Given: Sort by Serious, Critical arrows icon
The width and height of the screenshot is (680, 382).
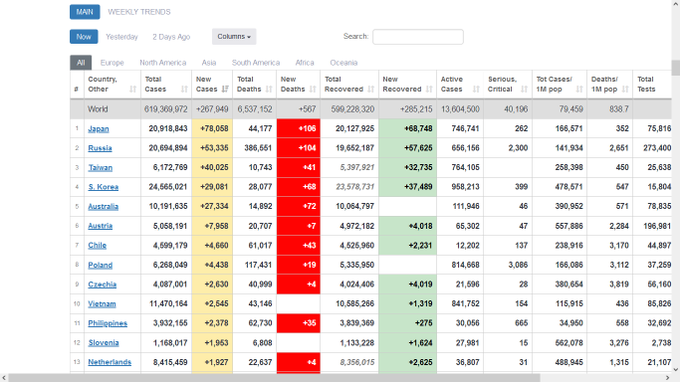Looking at the screenshot, I should (524, 89).
